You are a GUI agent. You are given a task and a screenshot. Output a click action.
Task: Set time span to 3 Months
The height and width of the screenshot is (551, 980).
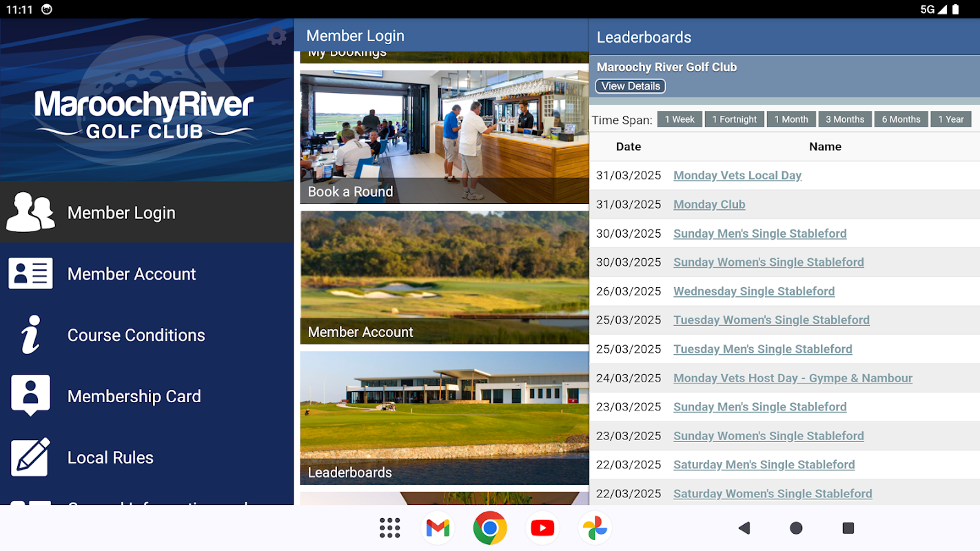845,119
